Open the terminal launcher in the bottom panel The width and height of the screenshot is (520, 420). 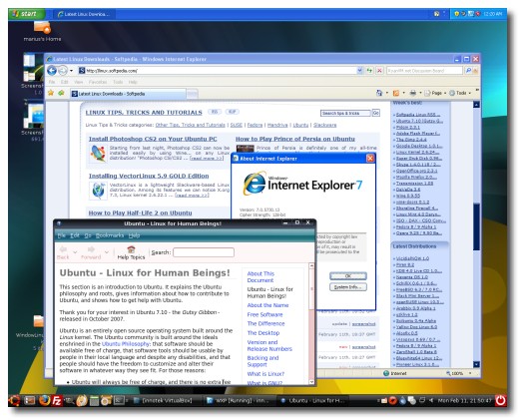(x=119, y=400)
